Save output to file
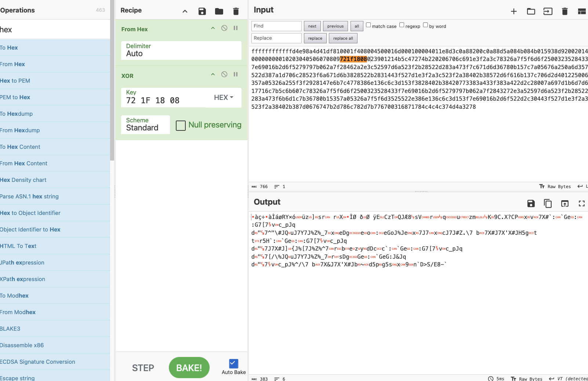 click(531, 204)
